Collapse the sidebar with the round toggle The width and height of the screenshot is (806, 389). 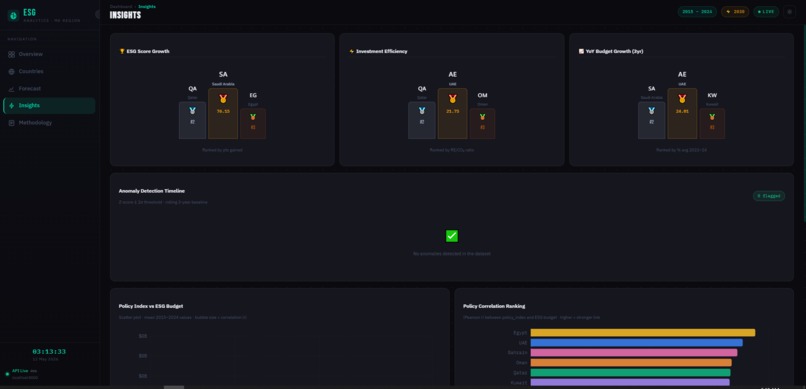click(98, 14)
